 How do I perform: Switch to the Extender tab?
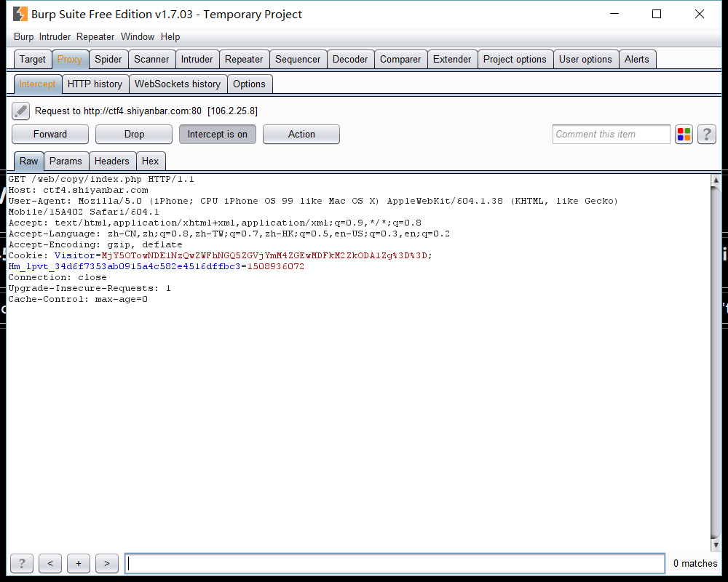pyautogui.click(x=452, y=60)
